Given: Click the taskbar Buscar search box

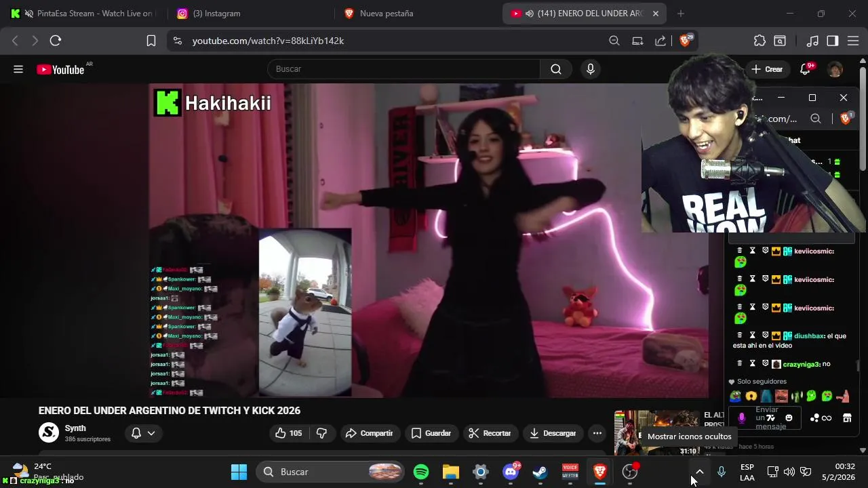Looking at the screenshot, I should click(x=330, y=472).
